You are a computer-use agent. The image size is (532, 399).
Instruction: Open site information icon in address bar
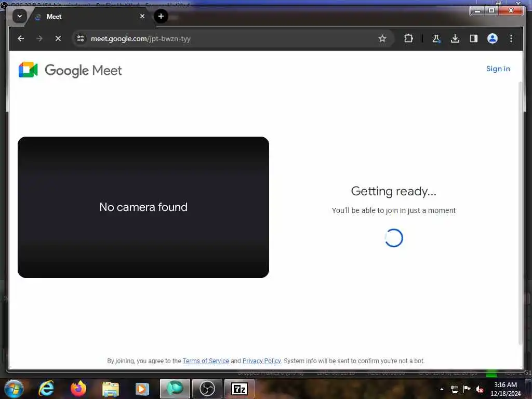click(81, 38)
